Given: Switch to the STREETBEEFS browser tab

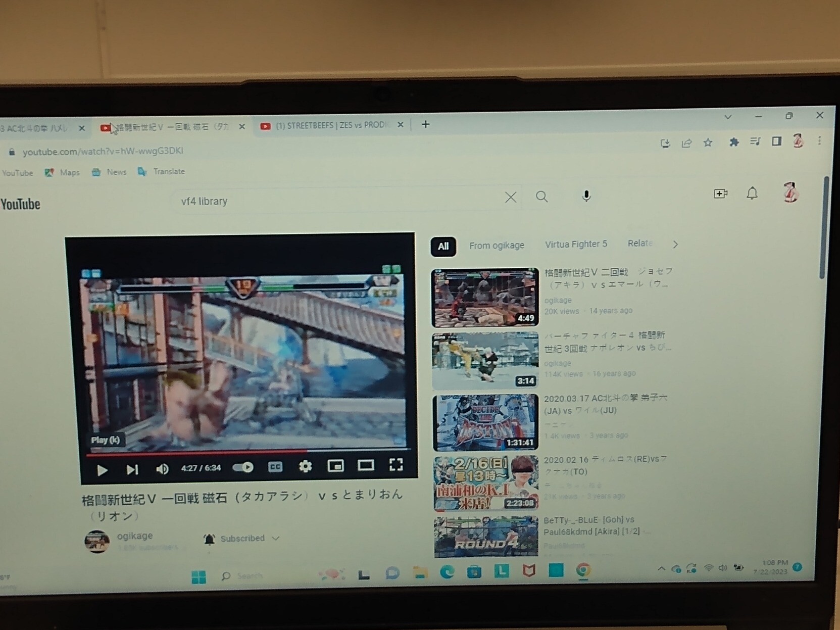Looking at the screenshot, I should click(331, 125).
